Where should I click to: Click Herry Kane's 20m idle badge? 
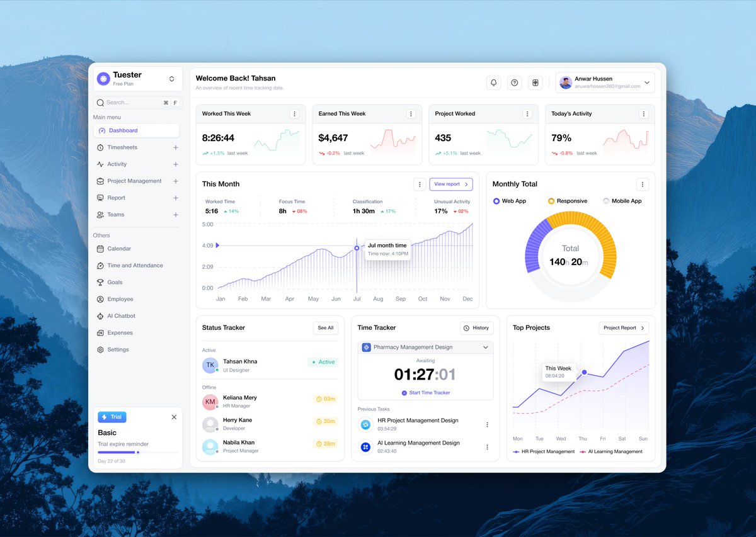[x=326, y=421]
